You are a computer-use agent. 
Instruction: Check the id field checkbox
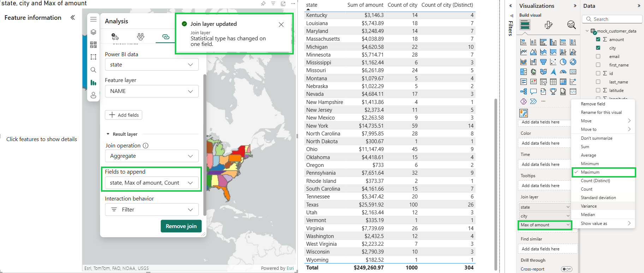(598, 73)
